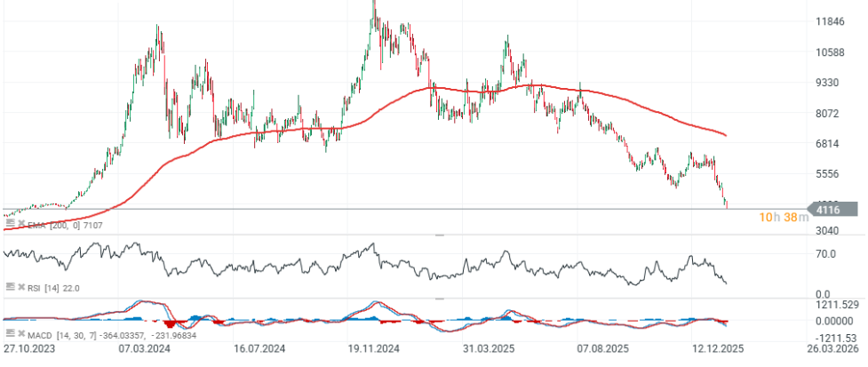
Task: Click MACD axis value 0.00000
Action: (x=835, y=321)
